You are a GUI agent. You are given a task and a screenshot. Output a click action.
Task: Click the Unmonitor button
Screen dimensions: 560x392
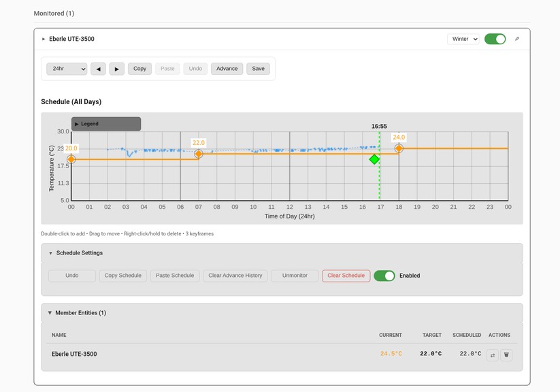coord(295,276)
